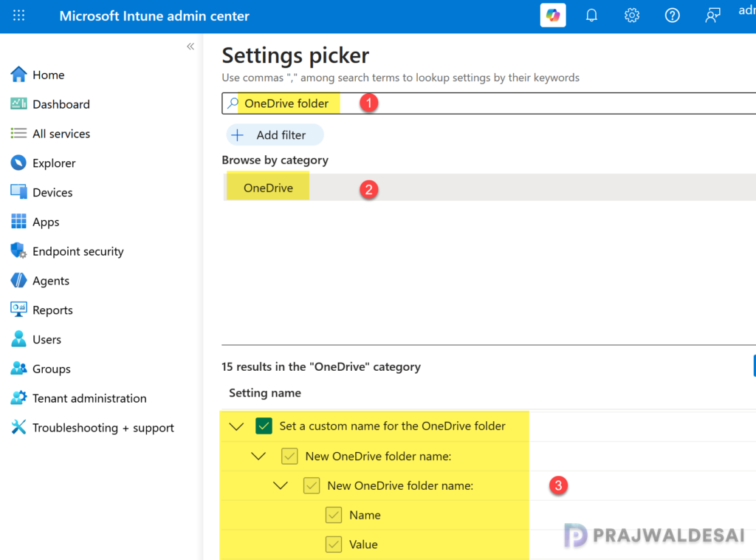The image size is (756, 560).
Task: Open the notifications bell
Action: tap(591, 16)
